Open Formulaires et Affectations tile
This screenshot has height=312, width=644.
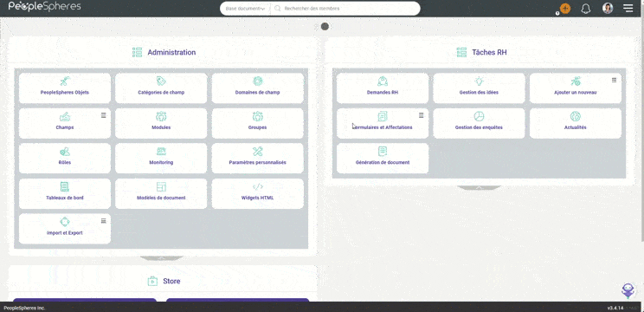[383, 123]
